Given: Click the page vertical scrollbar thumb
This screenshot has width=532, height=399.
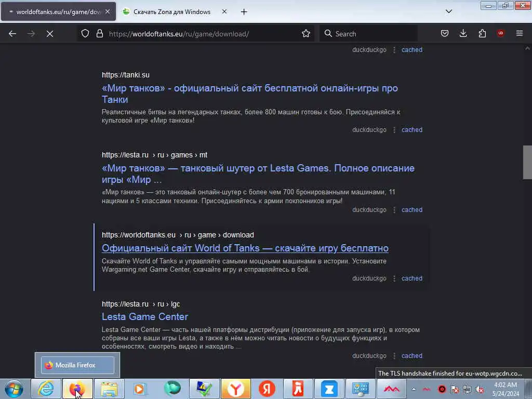Looking at the screenshot, I should point(527,162).
